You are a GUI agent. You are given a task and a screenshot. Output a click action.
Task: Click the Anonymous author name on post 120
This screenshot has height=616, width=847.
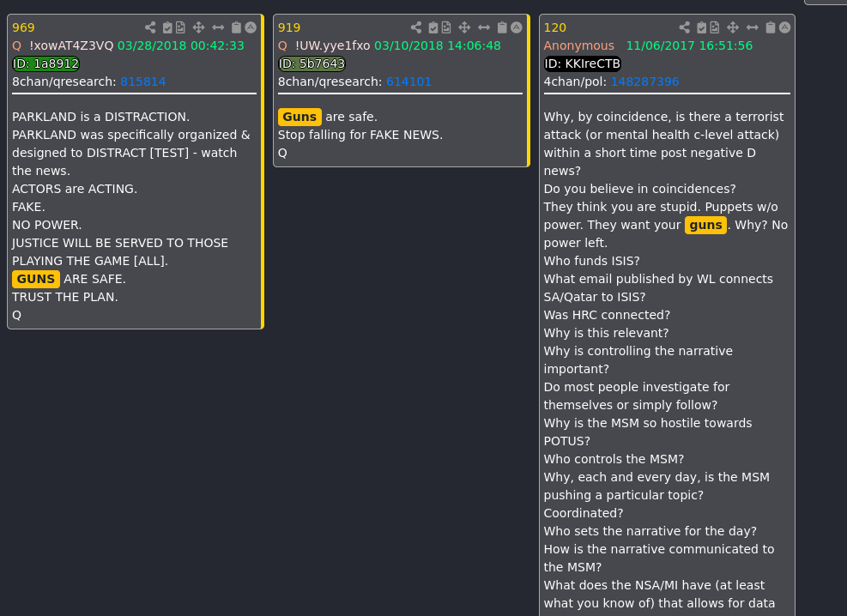[578, 45]
